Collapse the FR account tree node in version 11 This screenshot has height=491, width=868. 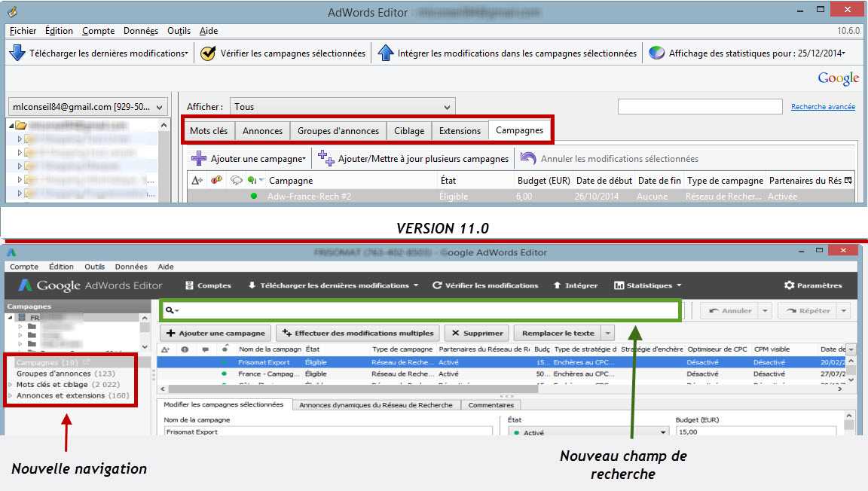(x=10, y=317)
